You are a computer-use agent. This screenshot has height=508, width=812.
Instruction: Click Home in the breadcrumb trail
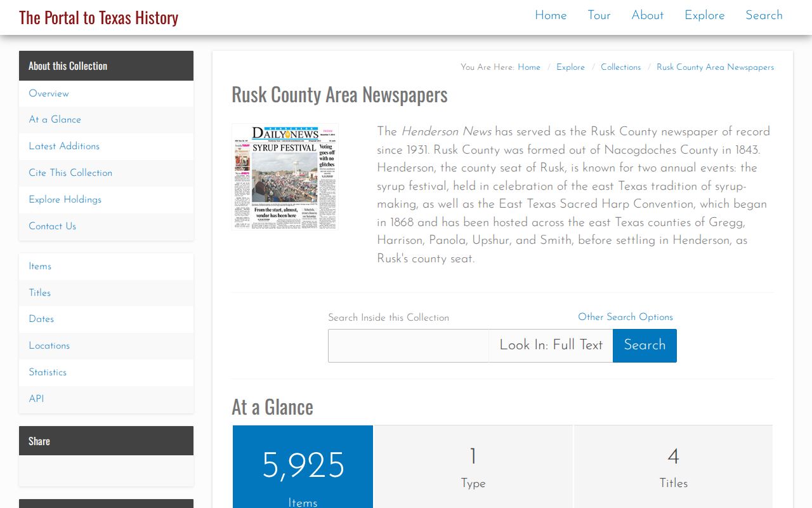coord(529,67)
